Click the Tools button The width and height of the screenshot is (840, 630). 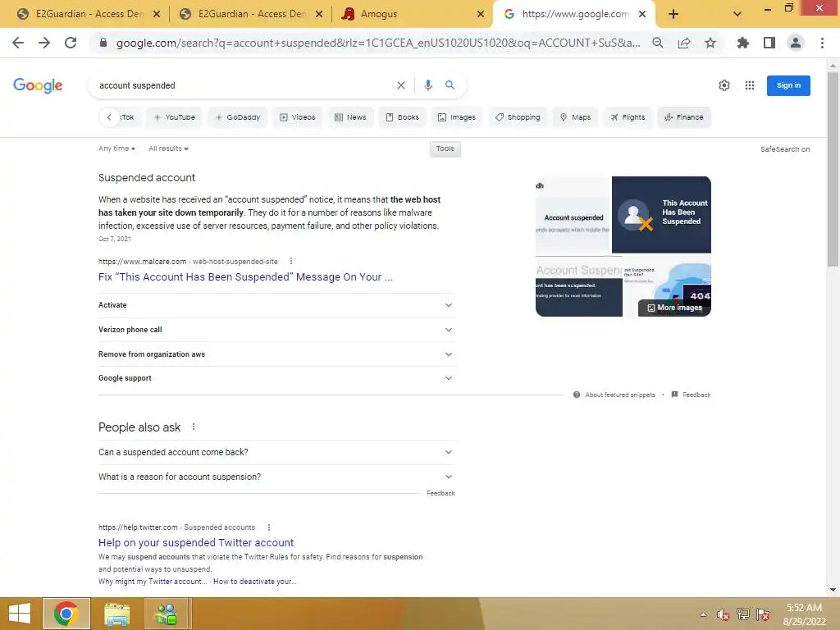point(445,149)
